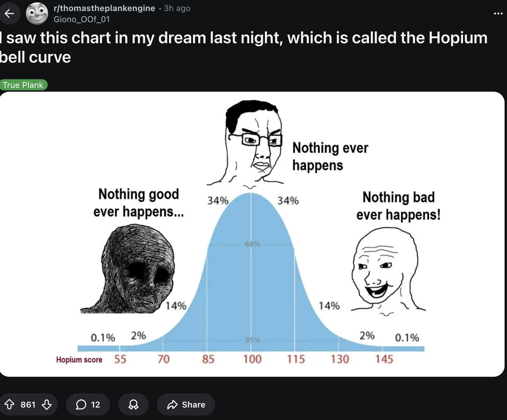Image resolution: width=507 pixels, height=420 pixels.
Task: Click the Share arrow icon
Action: [x=172, y=404]
